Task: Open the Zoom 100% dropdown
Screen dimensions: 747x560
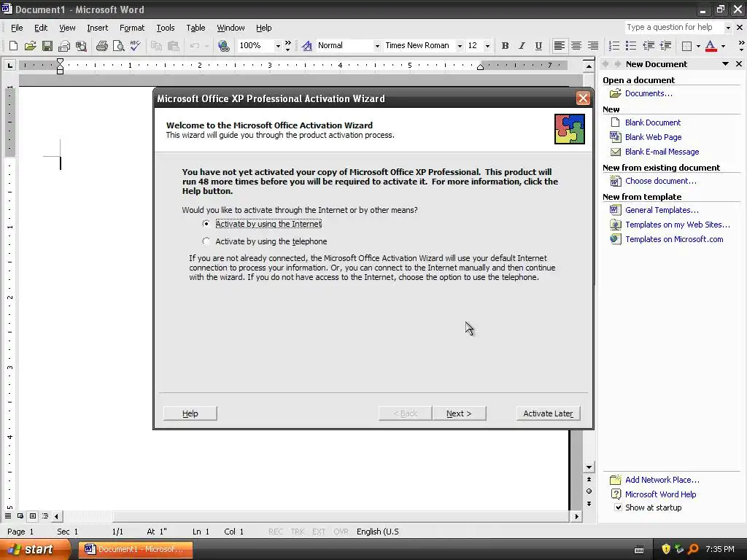Action: [x=278, y=46]
